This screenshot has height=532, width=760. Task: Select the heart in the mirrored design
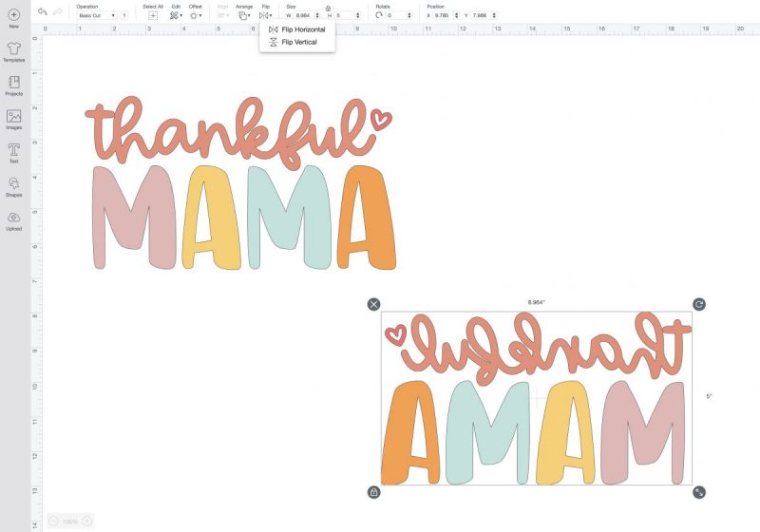[395, 334]
